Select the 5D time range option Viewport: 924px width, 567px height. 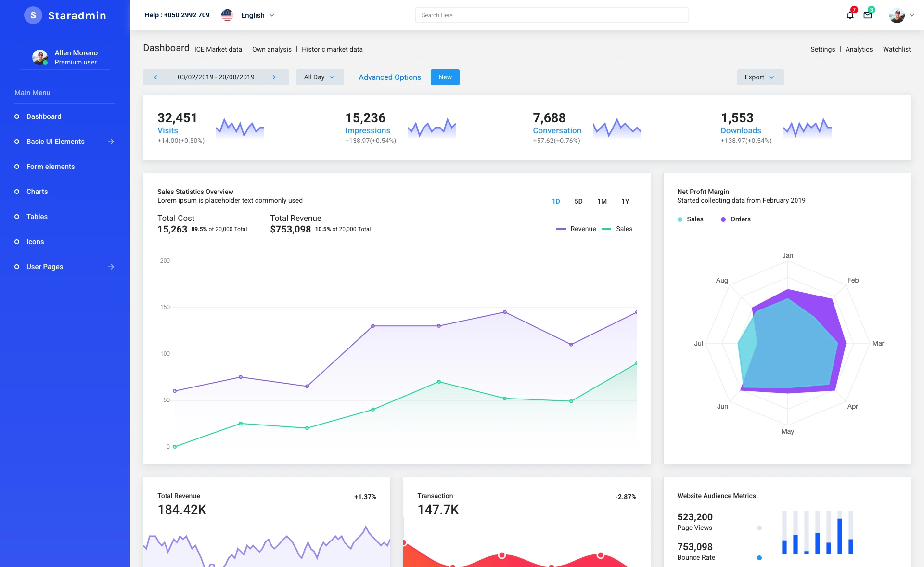coord(578,202)
